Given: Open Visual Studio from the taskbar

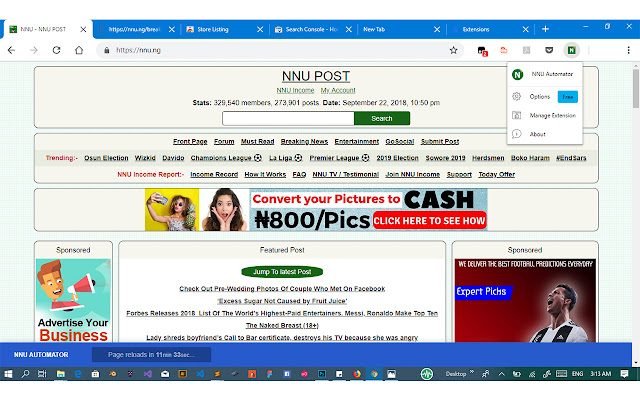Looking at the screenshot, I should point(148,374).
